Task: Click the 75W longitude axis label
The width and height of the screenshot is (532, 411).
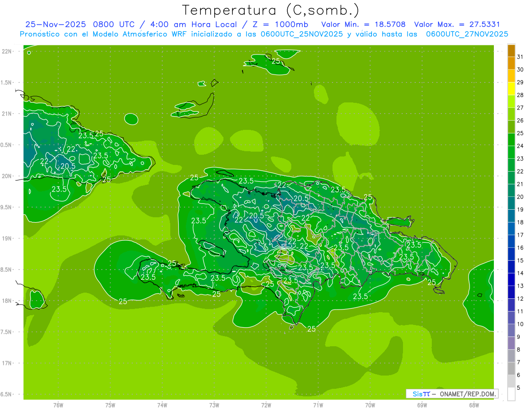Action: [x=110, y=405]
